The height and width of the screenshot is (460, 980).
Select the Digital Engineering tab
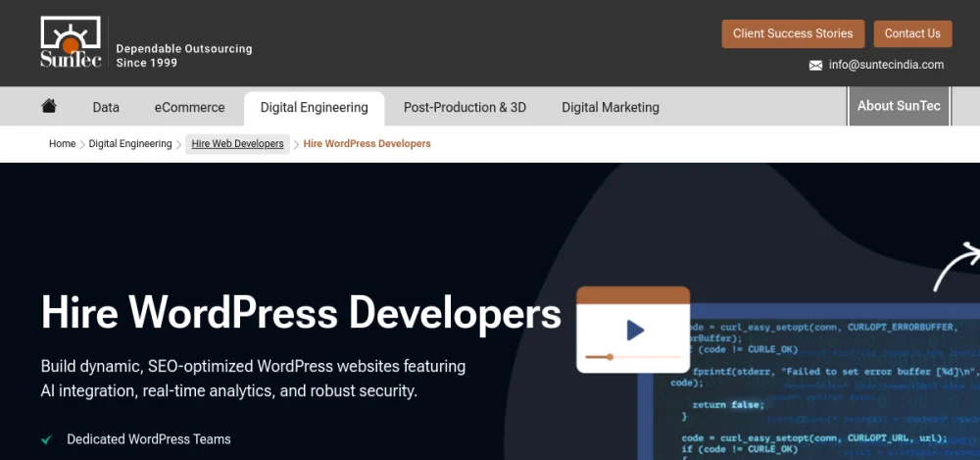(x=314, y=108)
